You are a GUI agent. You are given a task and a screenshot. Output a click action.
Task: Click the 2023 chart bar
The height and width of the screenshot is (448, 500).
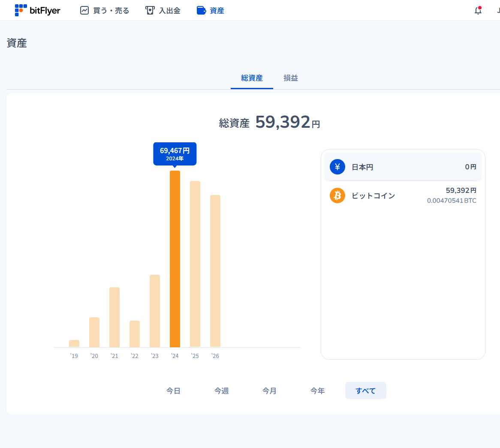pos(155,311)
